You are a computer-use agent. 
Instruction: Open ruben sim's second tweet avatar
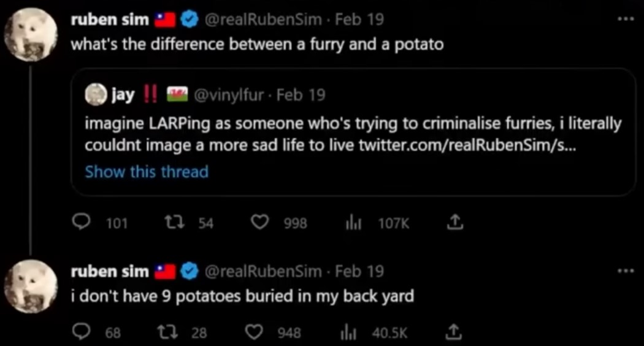pyautogui.click(x=31, y=286)
